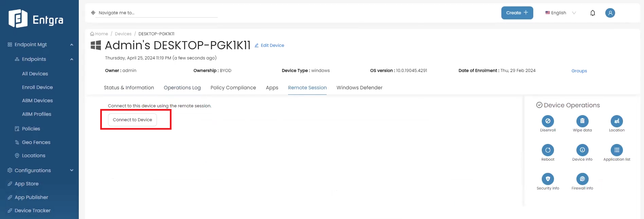Click the Wipe data trash icon
644x219 pixels.
point(582,121)
